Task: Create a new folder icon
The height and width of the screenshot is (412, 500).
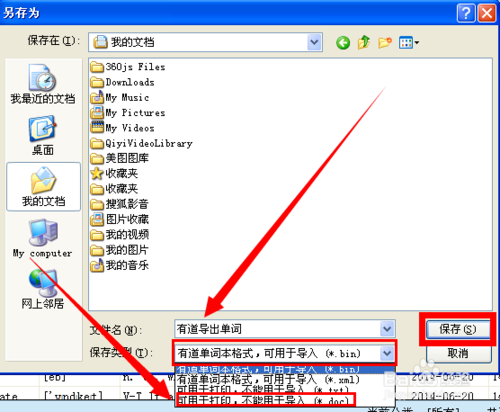Action: 385,42
